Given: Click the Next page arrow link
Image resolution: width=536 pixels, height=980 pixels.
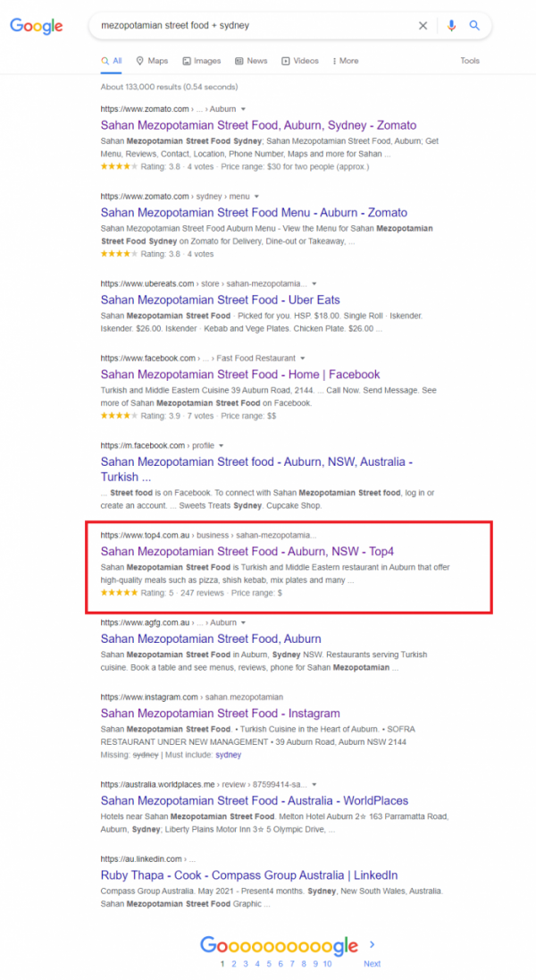Looking at the screenshot, I should 372,963.
